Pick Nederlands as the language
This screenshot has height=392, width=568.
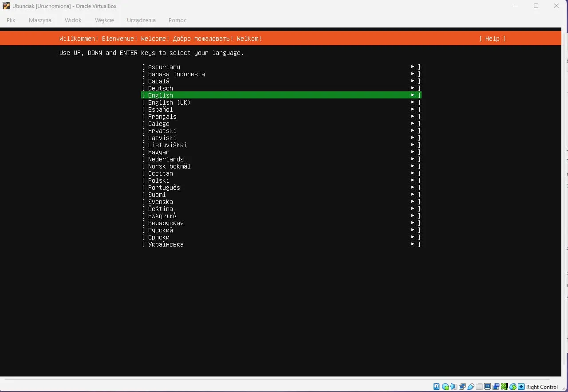281,159
